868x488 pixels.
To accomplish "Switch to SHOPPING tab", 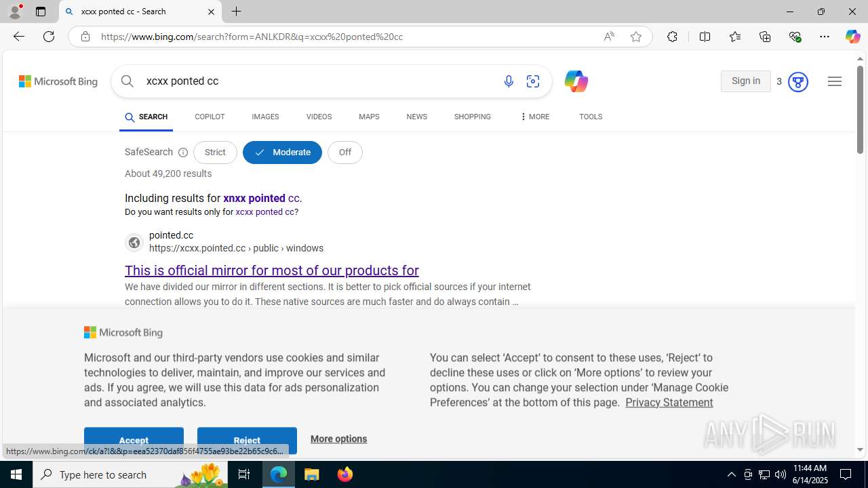I will (473, 117).
